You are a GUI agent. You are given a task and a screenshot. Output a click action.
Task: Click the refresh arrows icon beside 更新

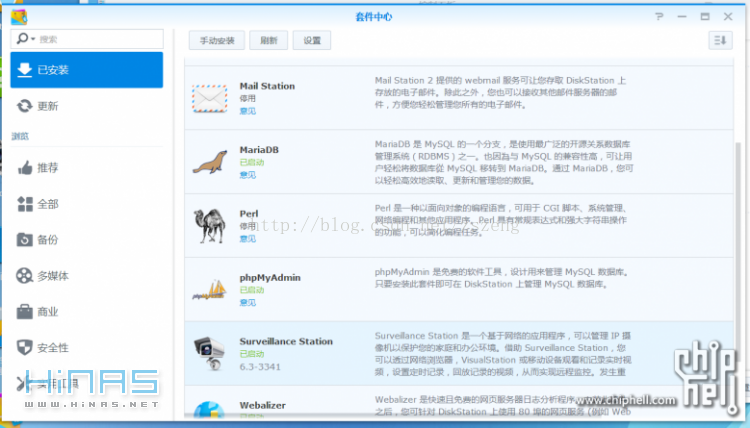point(24,106)
